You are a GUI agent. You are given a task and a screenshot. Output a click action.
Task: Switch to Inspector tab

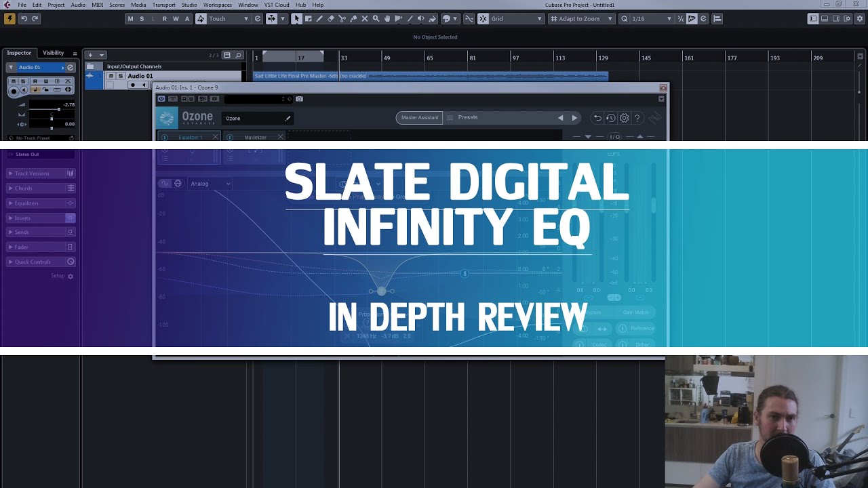click(x=19, y=53)
